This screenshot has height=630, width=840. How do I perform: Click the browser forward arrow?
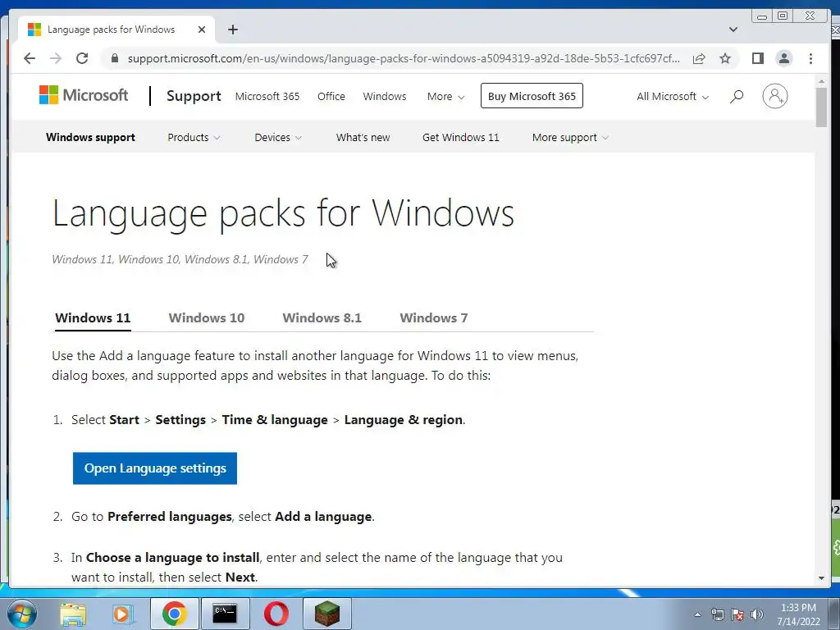(56, 58)
